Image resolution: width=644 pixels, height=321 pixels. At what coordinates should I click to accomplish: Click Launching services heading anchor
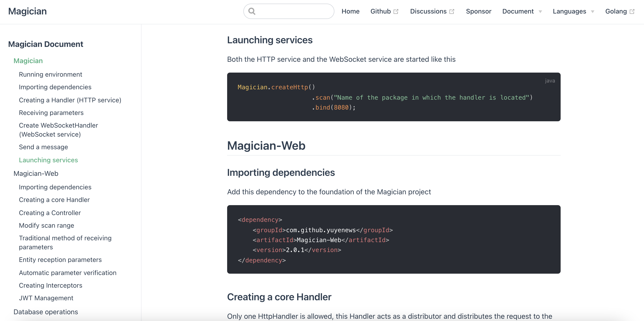[269, 40]
